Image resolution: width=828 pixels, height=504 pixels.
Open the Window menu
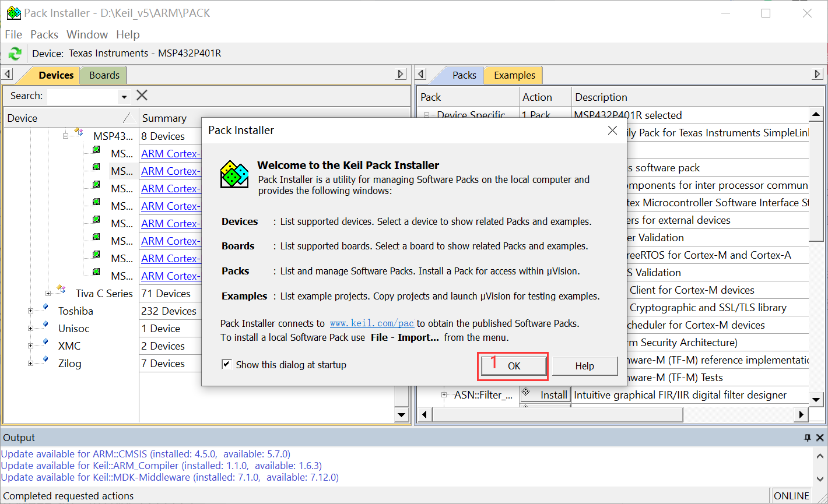coord(87,34)
